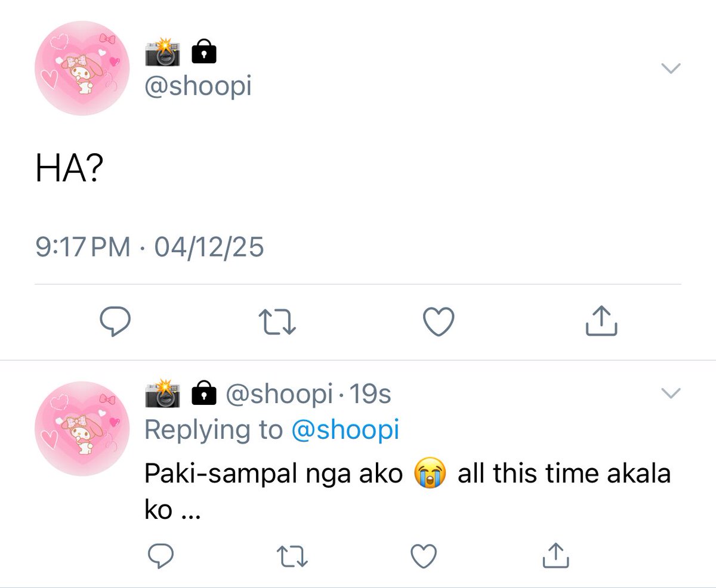716x588 pixels.
Task: Click the 9:17 PM · 04/12/25 timestamp
Action: [149, 247]
